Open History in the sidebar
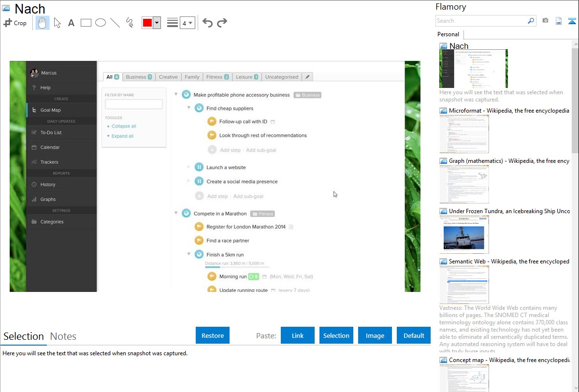579x392 pixels. (x=62, y=185)
